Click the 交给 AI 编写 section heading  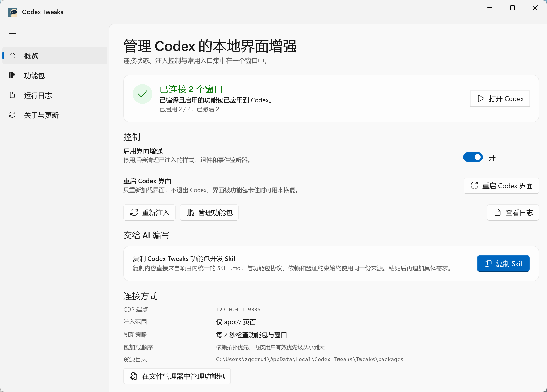[146, 235]
